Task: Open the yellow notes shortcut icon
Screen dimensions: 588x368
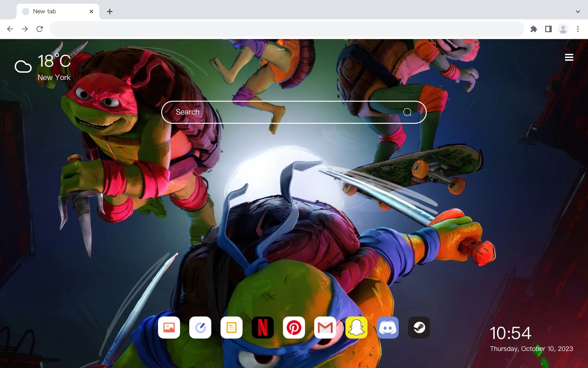Action: 232,328
